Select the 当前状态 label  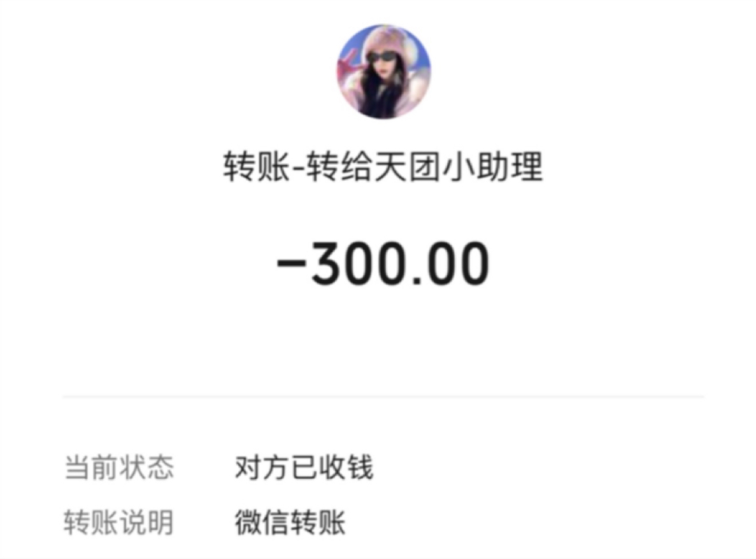[119, 467]
